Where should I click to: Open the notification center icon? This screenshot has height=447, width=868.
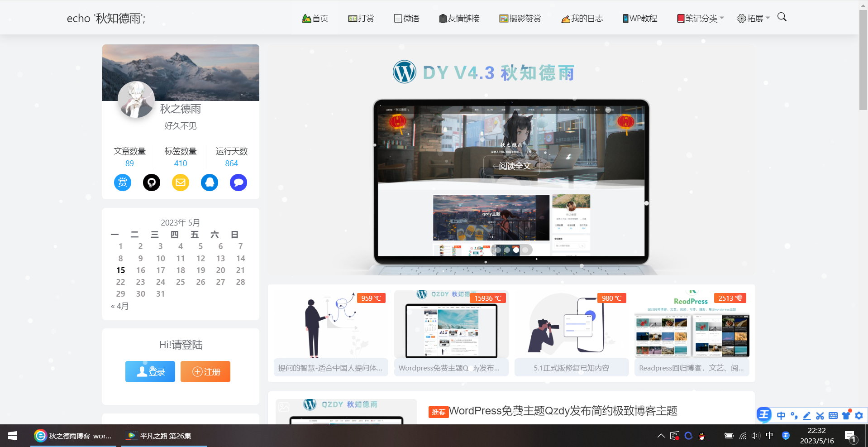point(850,436)
